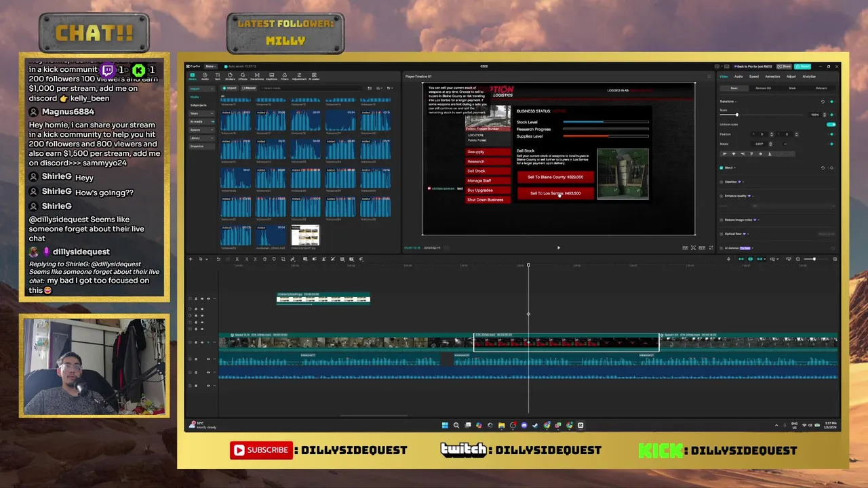
Task: Add a Rotate keyframe with diamond icon
Action: coord(831,144)
